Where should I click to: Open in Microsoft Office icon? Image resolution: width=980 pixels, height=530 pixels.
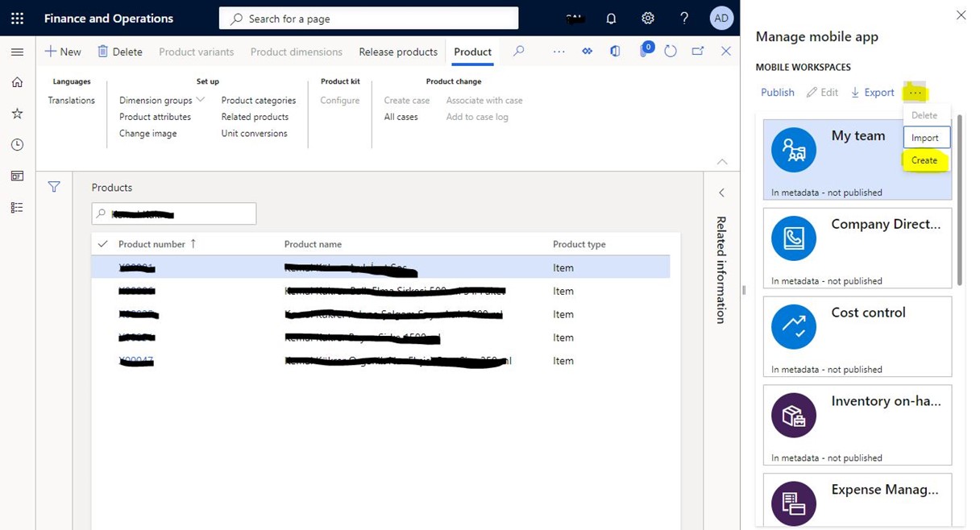(x=615, y=51)
